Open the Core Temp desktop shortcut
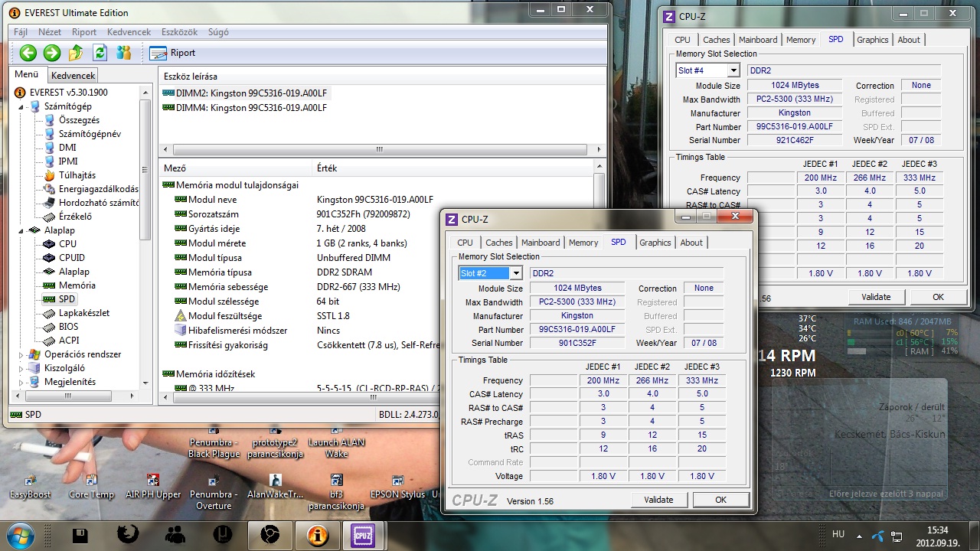 91,487
